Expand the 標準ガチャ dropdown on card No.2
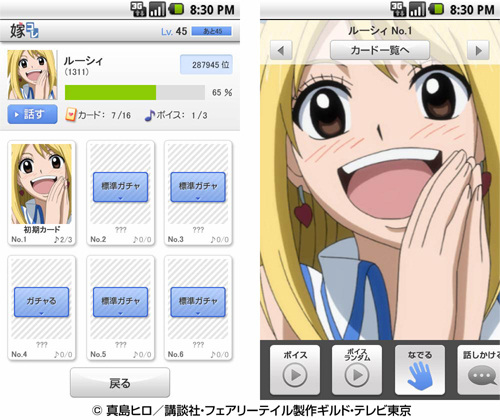500x420 pixels. pyautogui.click(x=120, y=187)
